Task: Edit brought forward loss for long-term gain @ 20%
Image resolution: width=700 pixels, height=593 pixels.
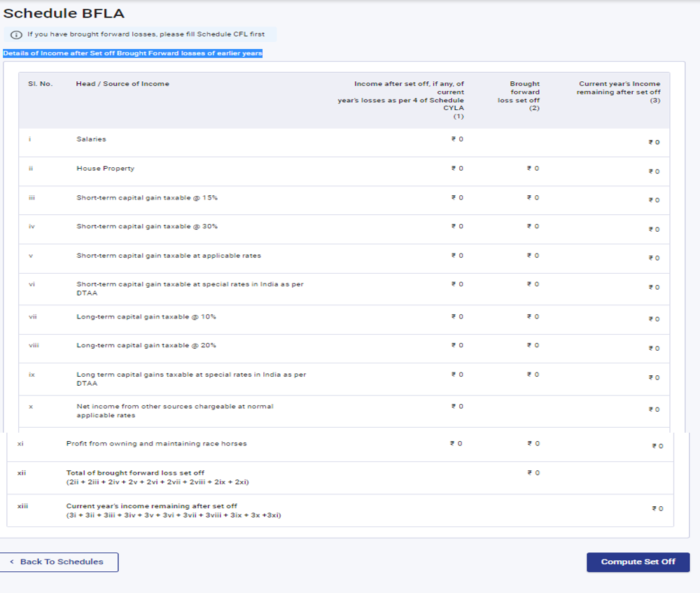Action: tap(533, 346)
